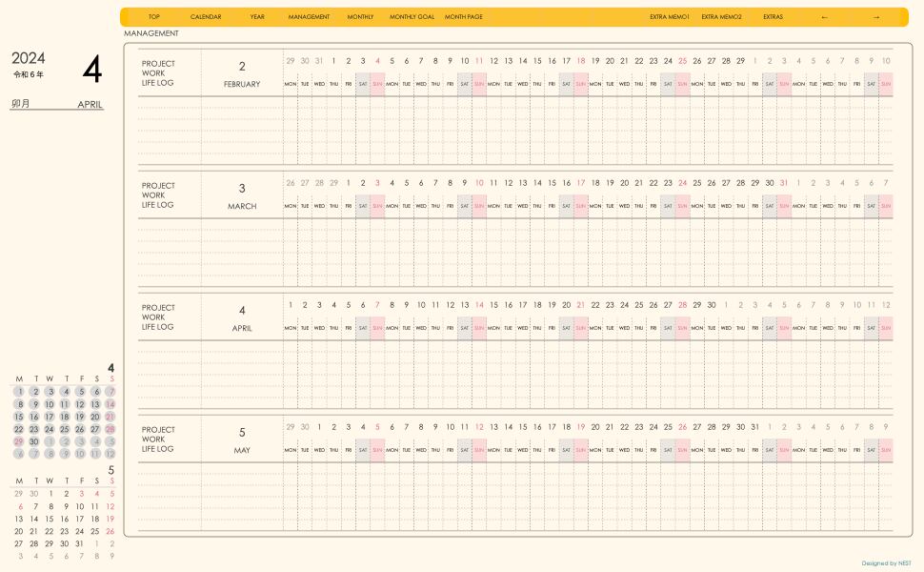Switch to the CALENDAR tab
Screen dimensions: 924x572
coord(206,17)
